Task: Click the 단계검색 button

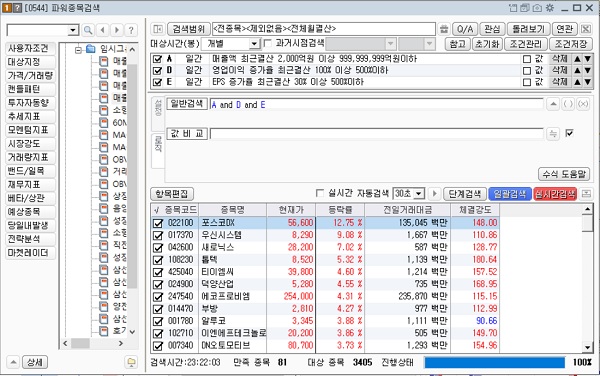Action: click(x=465, y=194)
